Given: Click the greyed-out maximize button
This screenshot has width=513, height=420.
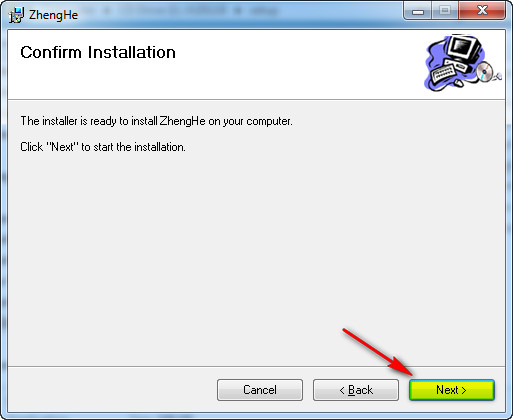Looking at the screenshot, I should (x=445, y=11).
